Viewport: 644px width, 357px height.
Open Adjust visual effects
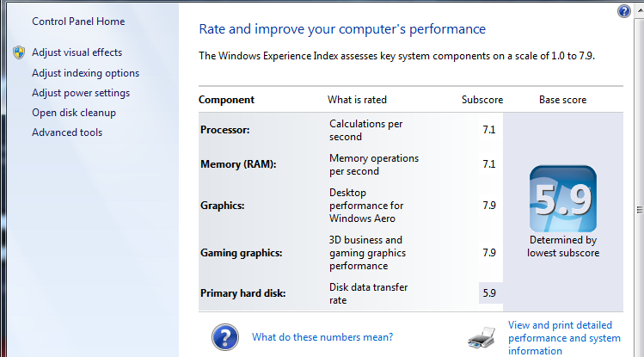pyautogui.click(x=77, y=52)
